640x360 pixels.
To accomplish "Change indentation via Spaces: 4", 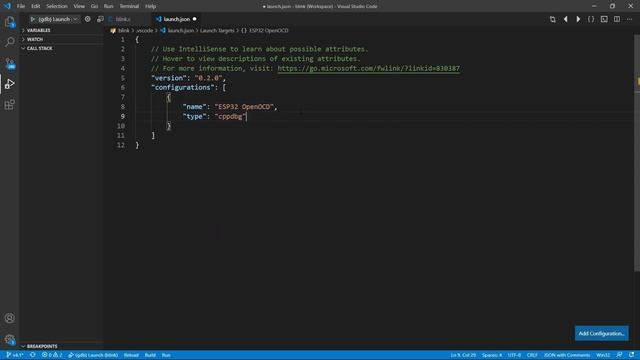I will (492, 355).
